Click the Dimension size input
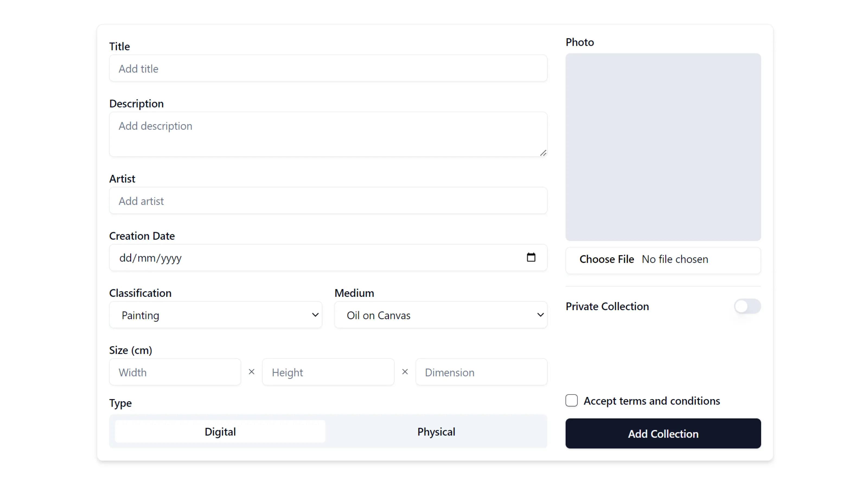Image resolution: width=868 pixels, height=488 pixels. point(481,372)
